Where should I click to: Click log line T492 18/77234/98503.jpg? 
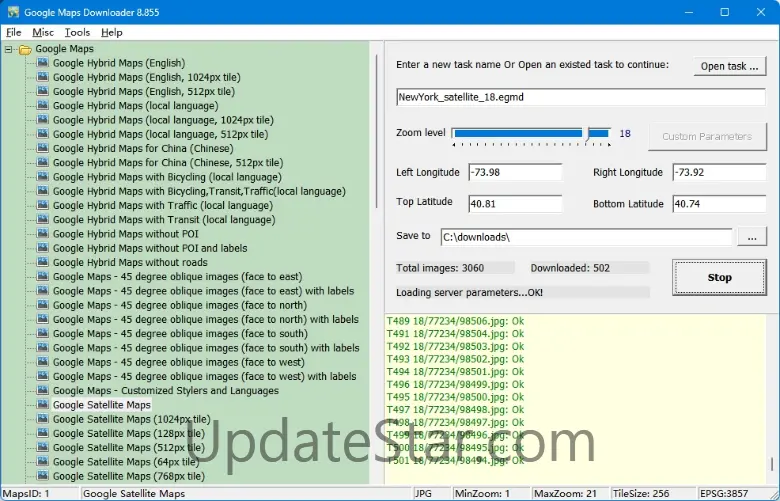click(x=455, y=346)
